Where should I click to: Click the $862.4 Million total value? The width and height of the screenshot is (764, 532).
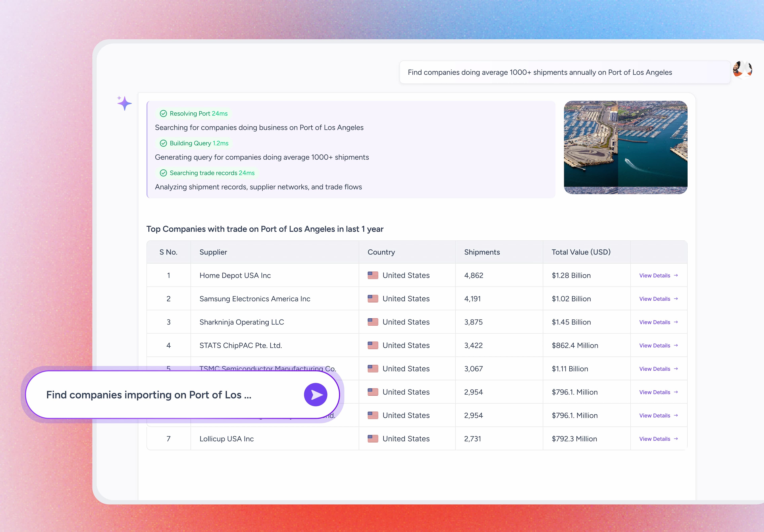pos(575,345)
